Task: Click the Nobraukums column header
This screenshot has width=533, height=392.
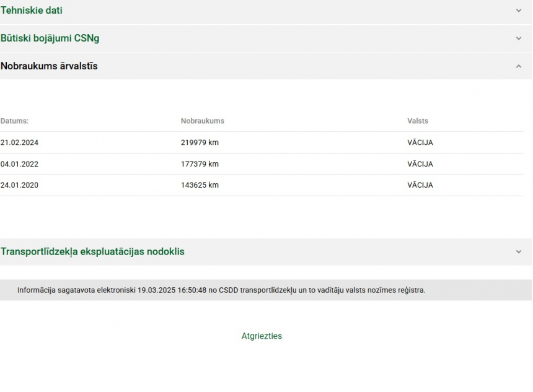Action: pyautogui.click(x=202, y=121)
